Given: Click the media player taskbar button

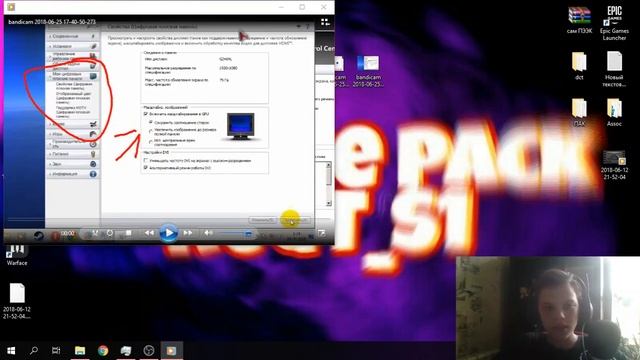Looking at the screenshot, I should [171, 351].
